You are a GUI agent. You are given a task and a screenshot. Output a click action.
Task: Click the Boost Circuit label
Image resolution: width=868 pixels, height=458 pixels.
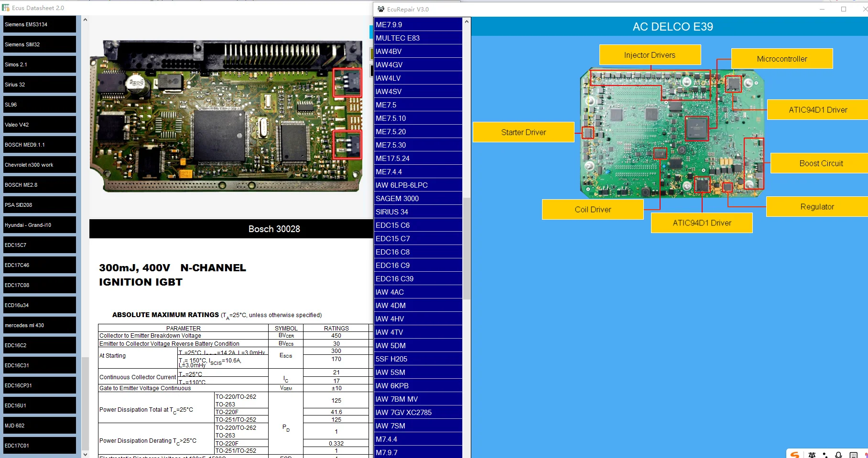[x=819, y=163]
